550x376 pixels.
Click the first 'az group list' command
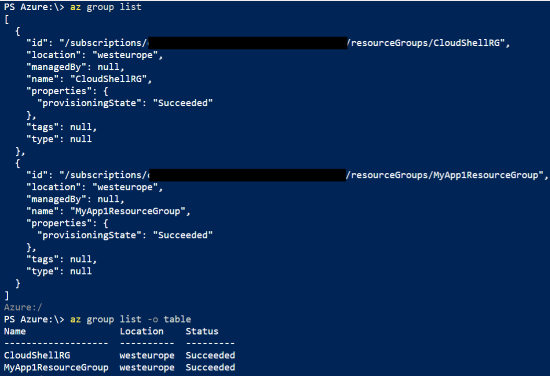click(106, 7)
